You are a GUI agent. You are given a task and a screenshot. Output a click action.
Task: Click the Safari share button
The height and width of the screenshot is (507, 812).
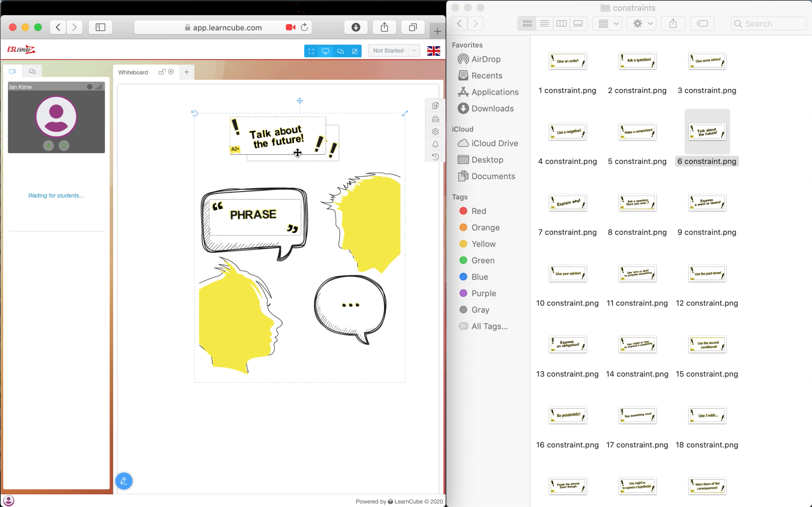pyautogui.click(x=384, y=27)
